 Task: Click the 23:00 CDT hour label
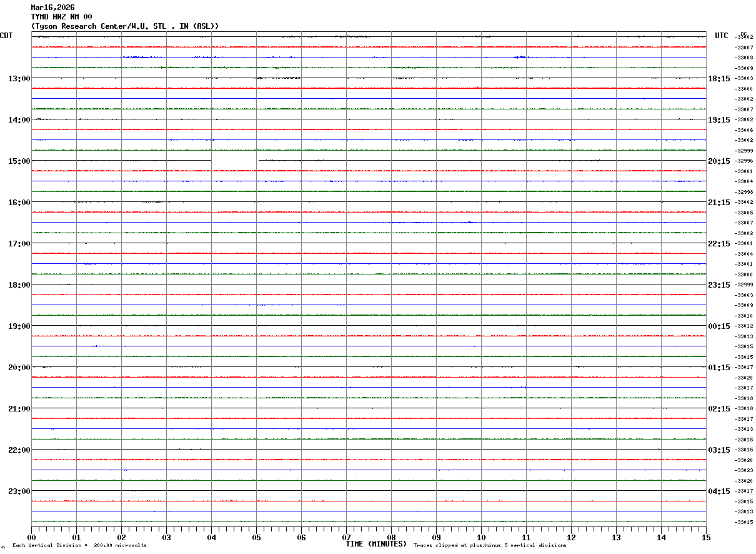tap(19, 491)
